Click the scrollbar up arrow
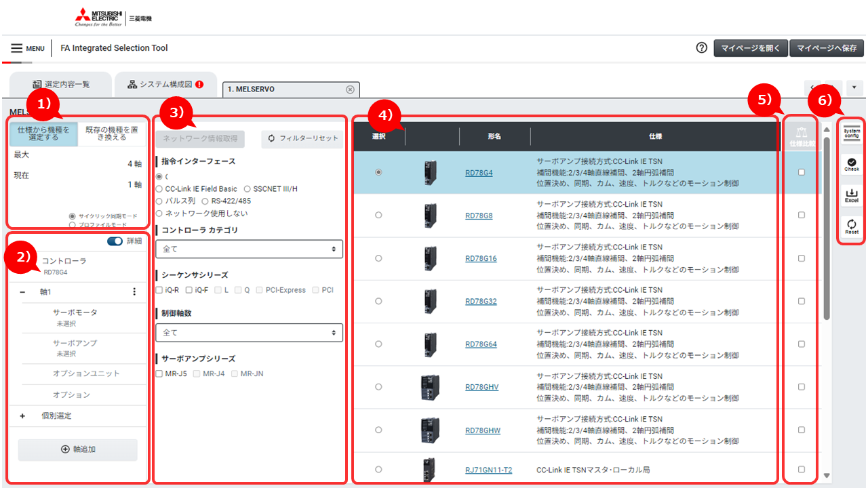Screen dimensions: 868x488 [827, 128]
